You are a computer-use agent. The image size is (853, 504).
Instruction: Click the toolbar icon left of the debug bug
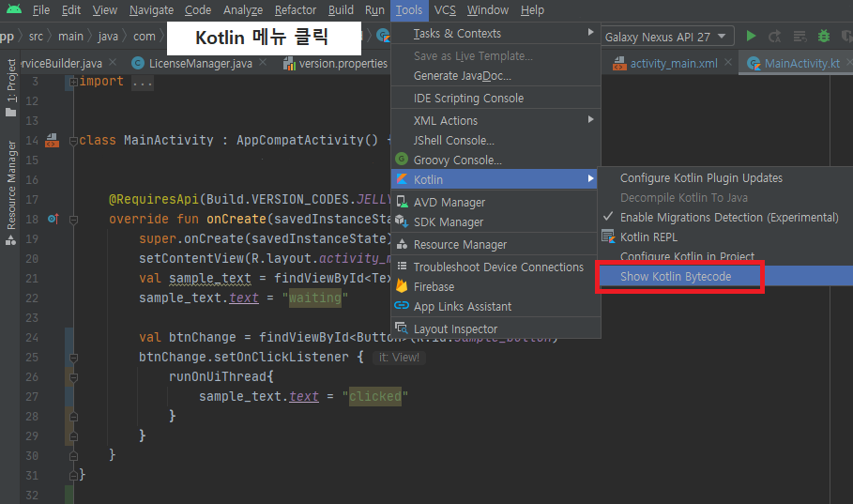(800, 37)
